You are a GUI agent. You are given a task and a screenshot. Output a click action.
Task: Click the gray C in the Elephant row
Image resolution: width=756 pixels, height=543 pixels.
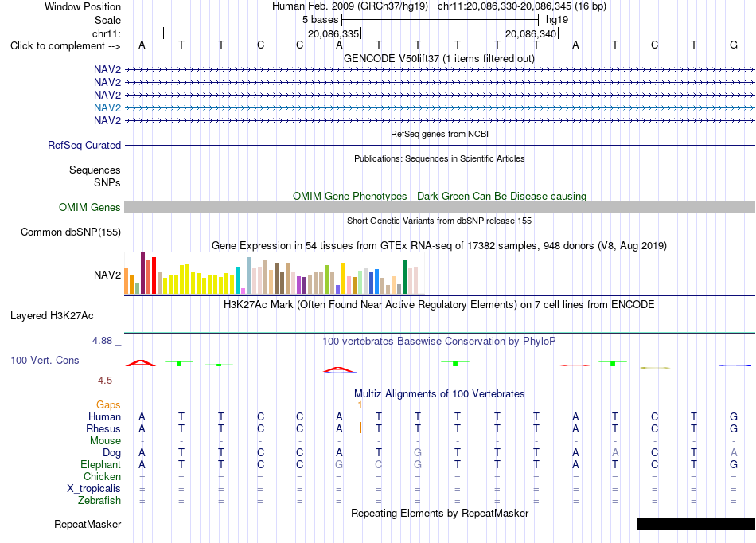pos(379,465)
